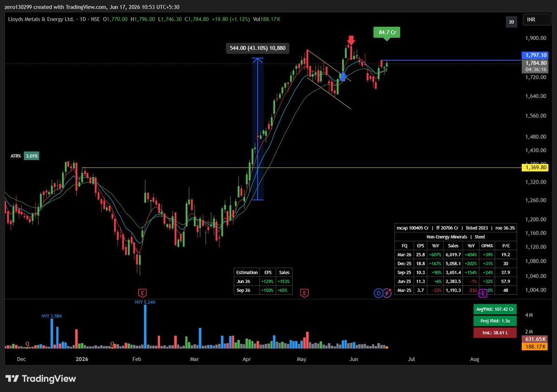The width and height of the screenshot is (557, 392).
Task: Click the HVY 5.24M volume label
Action: coord(145,302)
